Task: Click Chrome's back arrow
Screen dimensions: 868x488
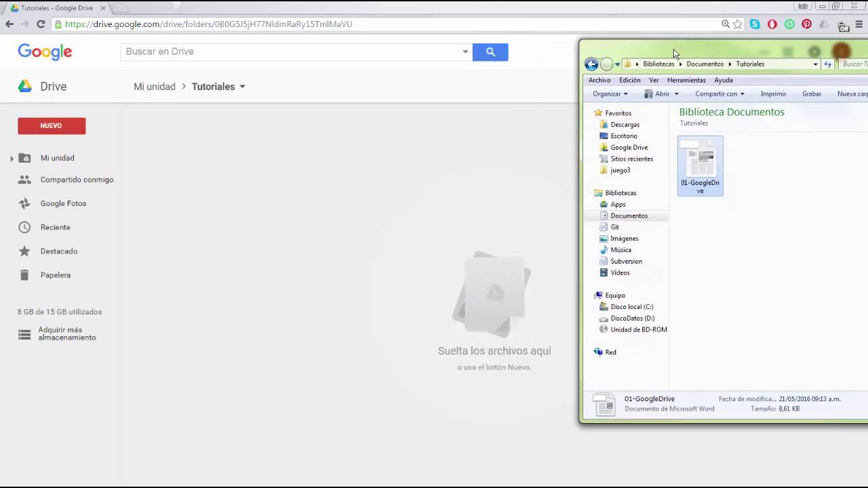Action: 9,24
